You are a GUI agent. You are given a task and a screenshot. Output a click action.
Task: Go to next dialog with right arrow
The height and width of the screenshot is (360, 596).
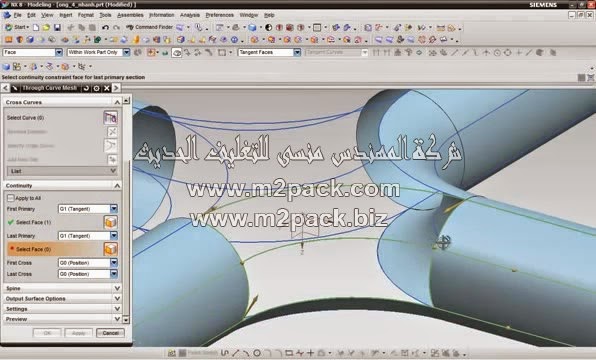(x=116, y=88)
